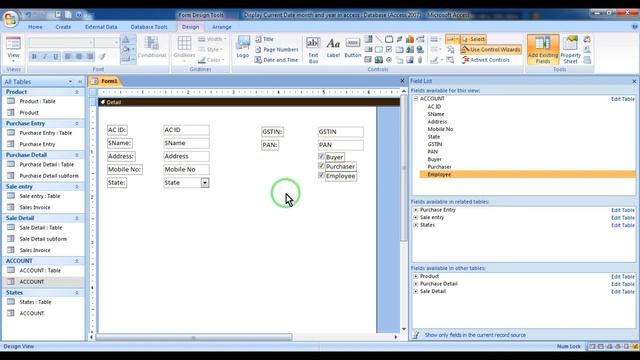
Task: Select the Mobile No field in Field List
Action: pos(440,129)
